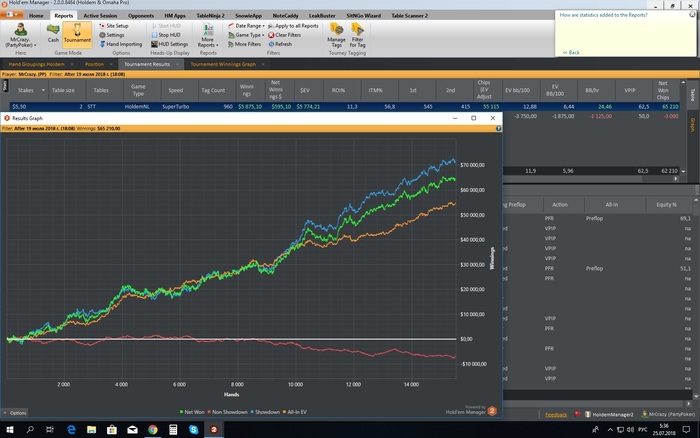Click Apply to all Reports
Screen dimensions: 700x438
coord(293,26)
